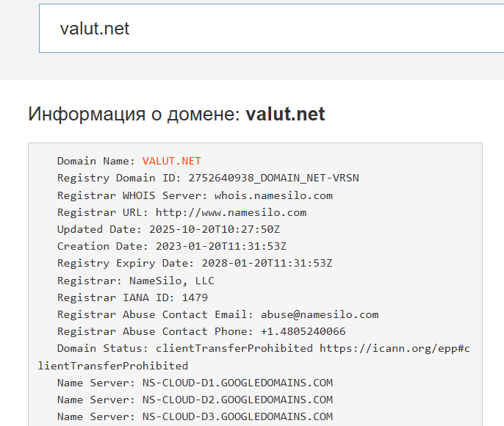Click the "Информация о домене" heading text
The height and width of the screenshot is (426, 504).
[134, 115]
